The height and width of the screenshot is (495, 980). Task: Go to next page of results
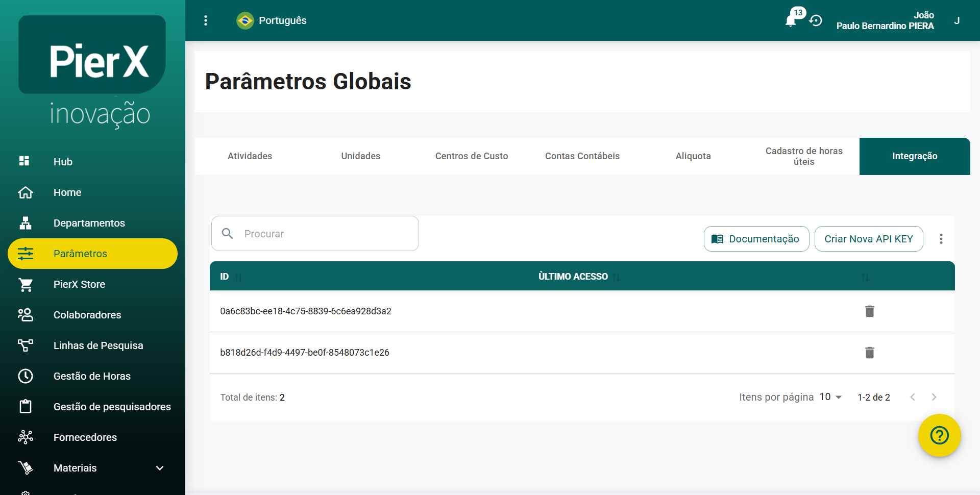coord(934,397)
